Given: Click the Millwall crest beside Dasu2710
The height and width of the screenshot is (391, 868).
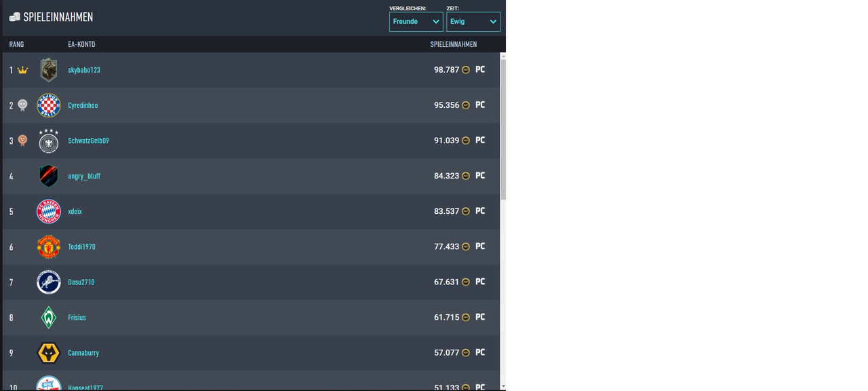Looking at the screenshot, I should point(48,282).
